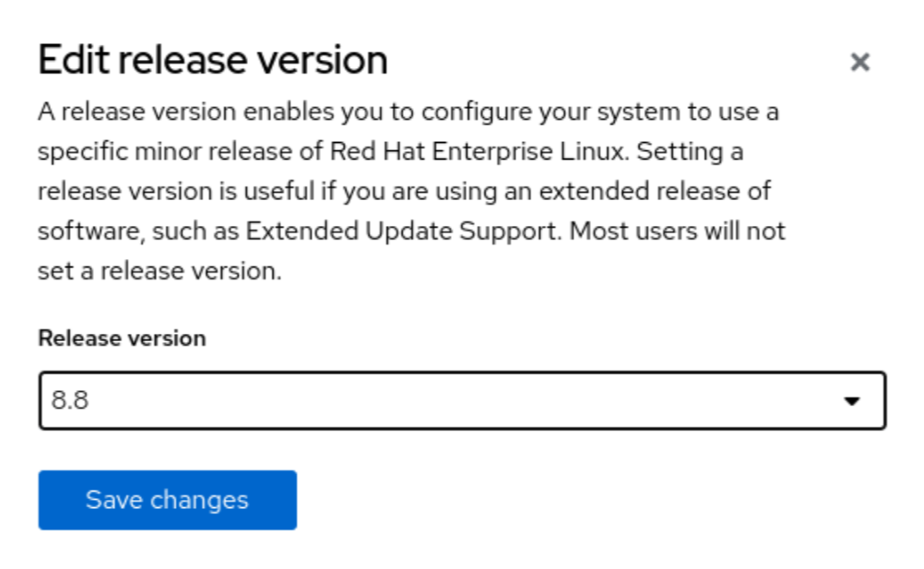
Task: Click the "Edit release version" heading
Action: tap(212, 61)
